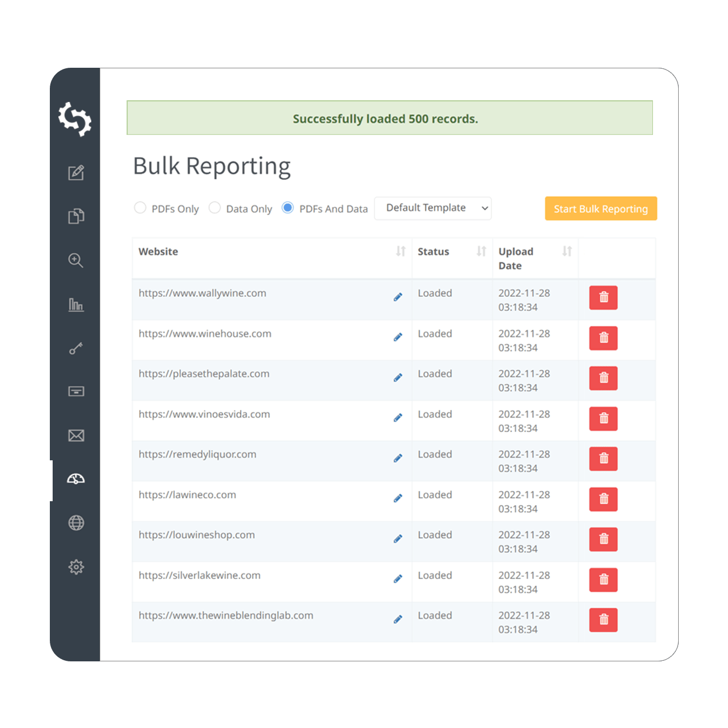Sort table by Status column
Screen dimensions: 728x728
pos(481,251)
